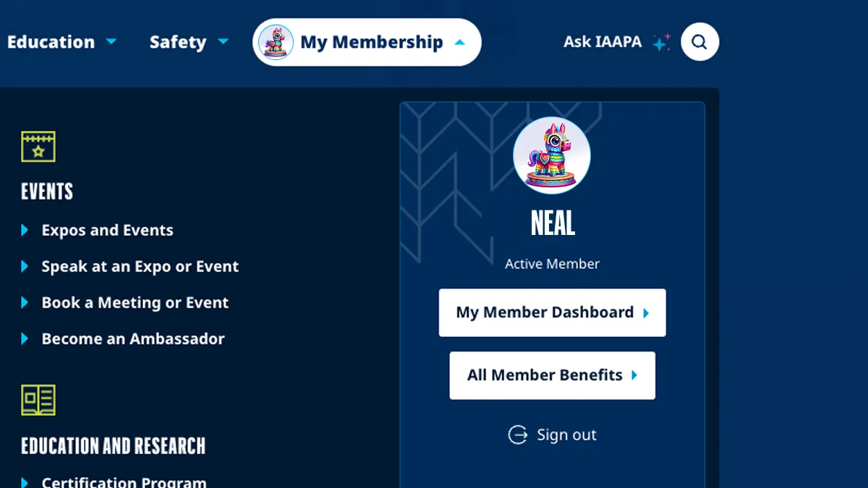
Task: Click the Sign out arrow icon
Action: (x=518, y=435)
